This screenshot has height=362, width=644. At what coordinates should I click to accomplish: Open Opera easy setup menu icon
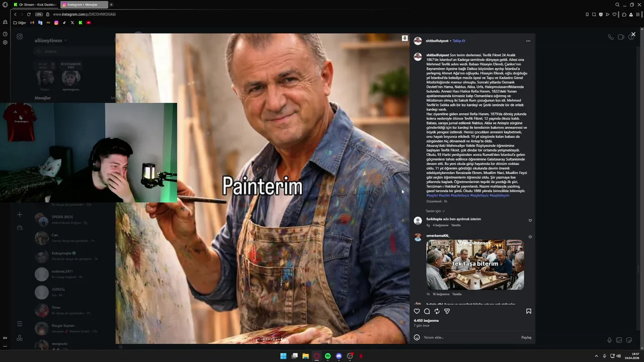(638, 14)
